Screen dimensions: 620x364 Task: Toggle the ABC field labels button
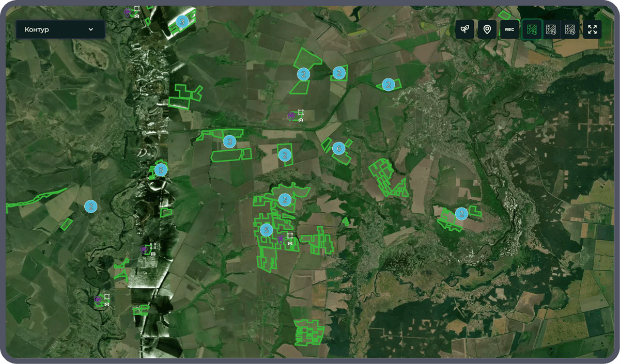pos(509,29)
